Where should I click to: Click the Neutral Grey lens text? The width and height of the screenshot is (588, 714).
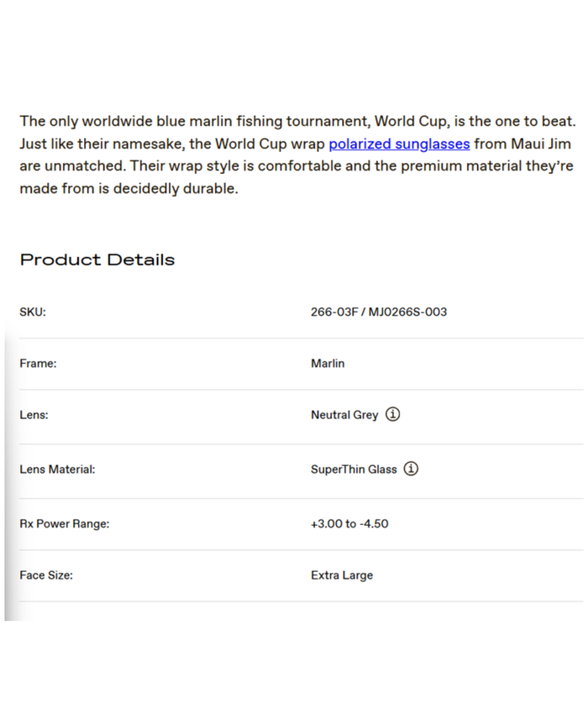coord(344,415)
